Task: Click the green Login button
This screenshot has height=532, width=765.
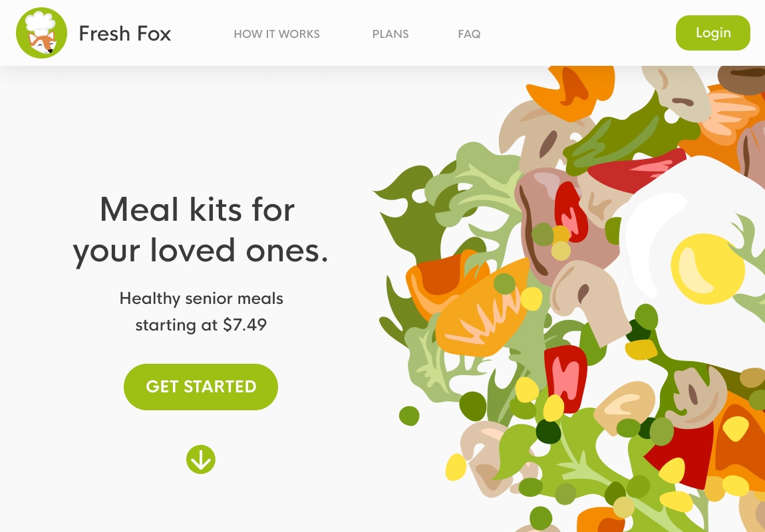Action: click(713, 33)
